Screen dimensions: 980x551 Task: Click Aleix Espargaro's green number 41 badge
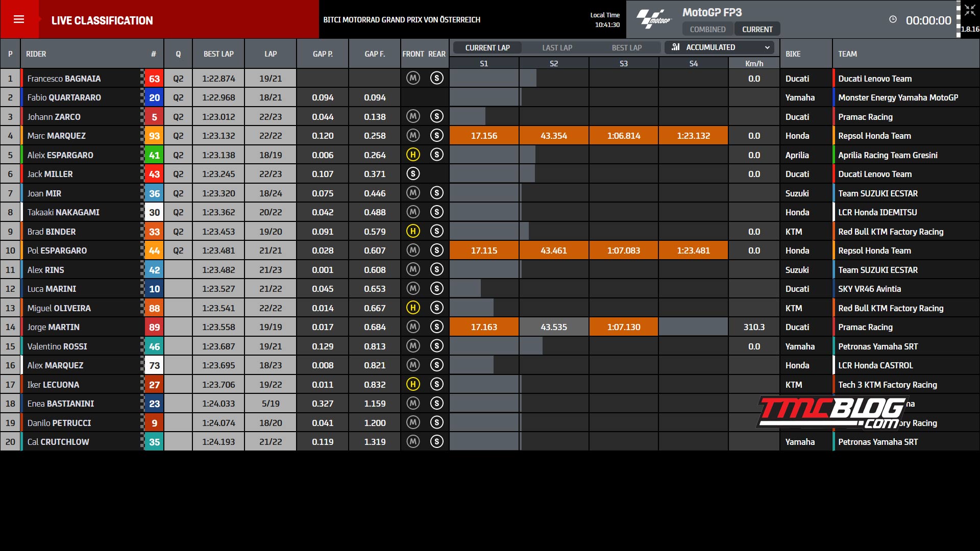(x=154, y=155)
